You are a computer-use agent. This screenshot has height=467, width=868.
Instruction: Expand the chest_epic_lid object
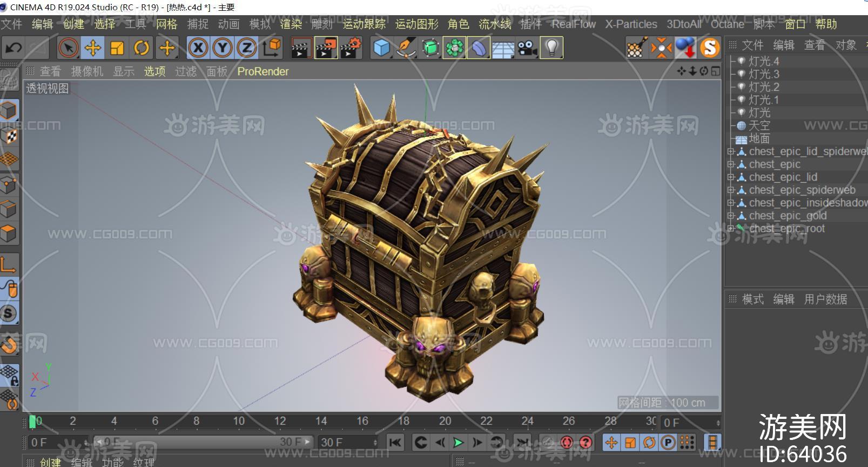click(731, 177)
